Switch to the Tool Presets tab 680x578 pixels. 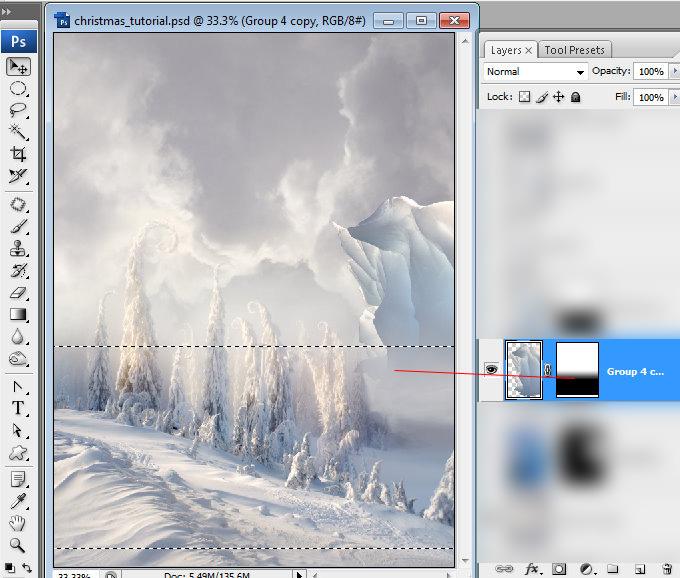(x=576, y=50)
